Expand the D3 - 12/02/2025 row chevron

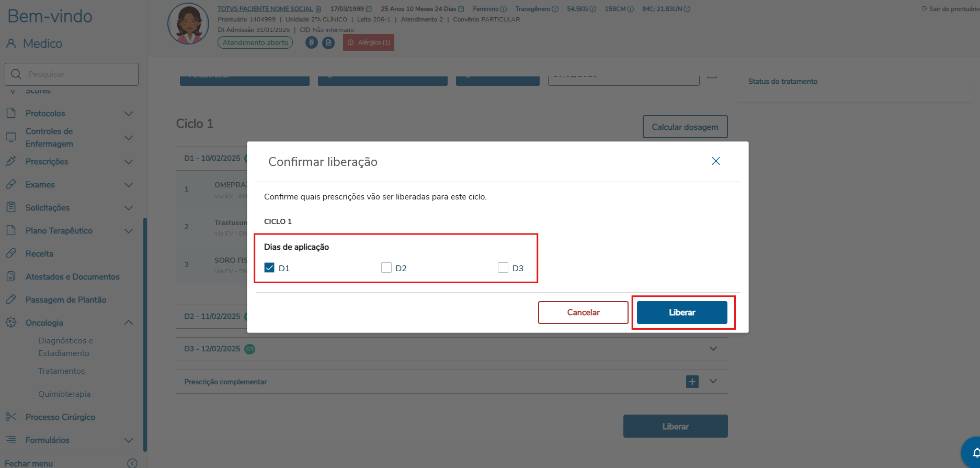click(713, 349)
